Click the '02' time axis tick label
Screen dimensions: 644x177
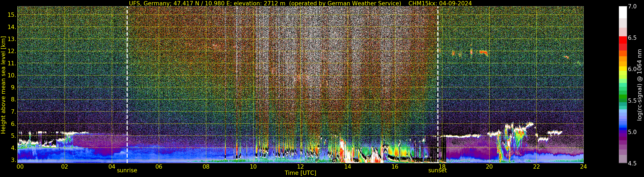point(65,167)
